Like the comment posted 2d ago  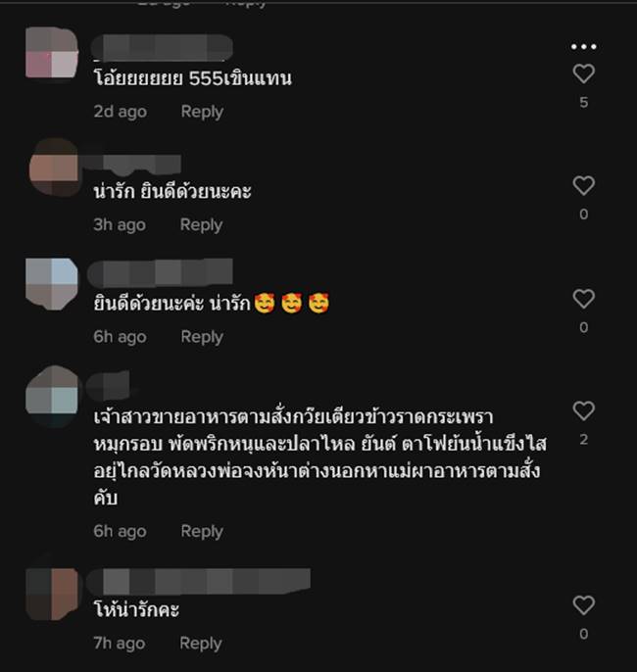coord(583,73)
